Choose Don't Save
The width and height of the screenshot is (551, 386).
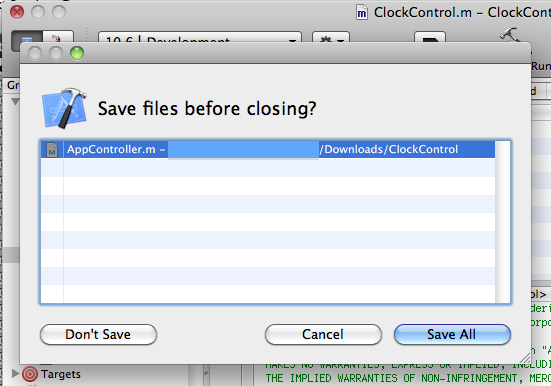(x=98, y=334)
